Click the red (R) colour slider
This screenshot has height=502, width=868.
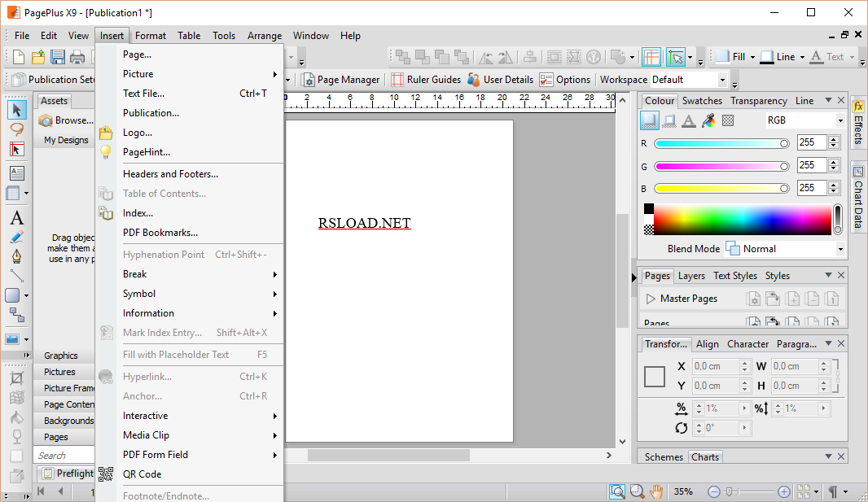click(721, 143)
